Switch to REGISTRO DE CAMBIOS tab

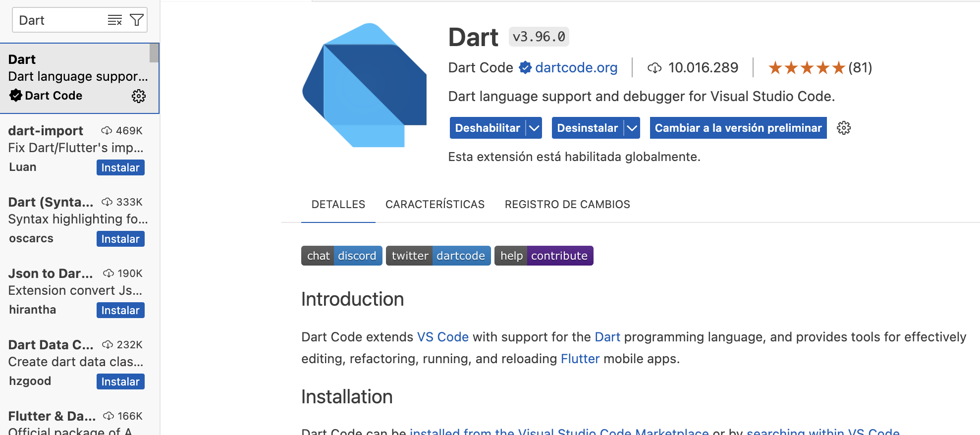567,204
